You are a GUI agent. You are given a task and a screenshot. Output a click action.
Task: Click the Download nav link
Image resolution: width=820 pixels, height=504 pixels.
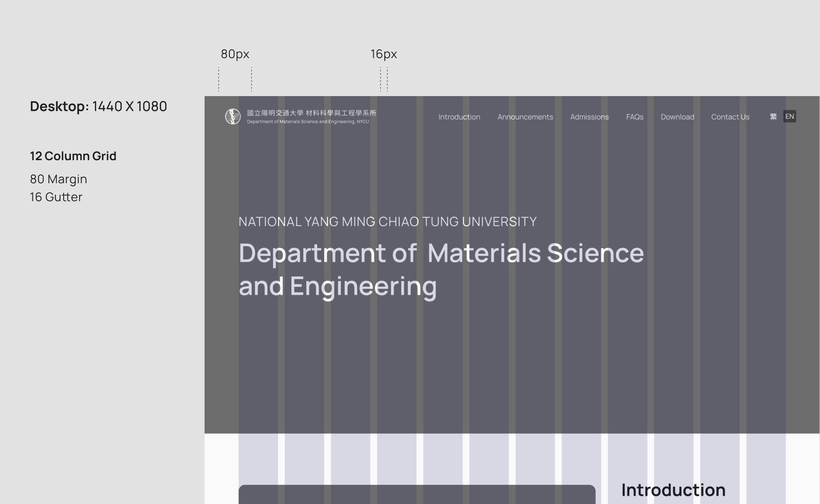click(x=677, y=117)
